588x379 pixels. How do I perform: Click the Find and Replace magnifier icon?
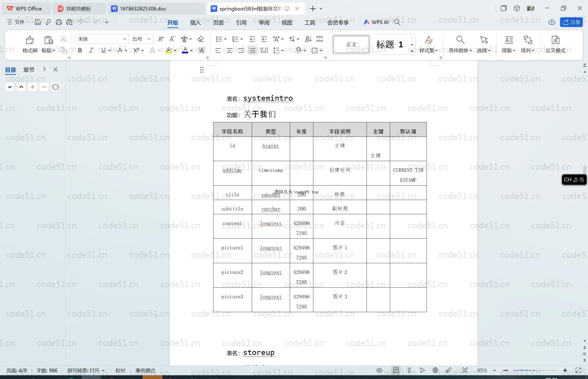(460, 40)
